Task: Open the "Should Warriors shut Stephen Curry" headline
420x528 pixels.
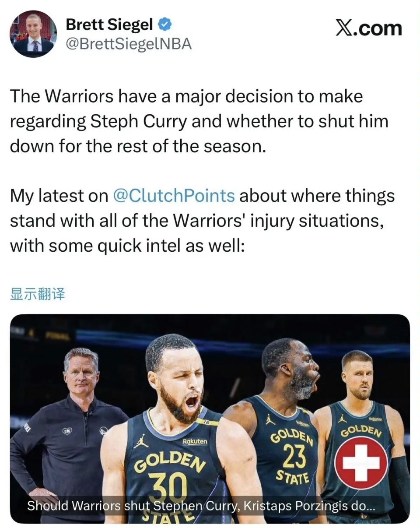Action: click(x=201, y=506)
